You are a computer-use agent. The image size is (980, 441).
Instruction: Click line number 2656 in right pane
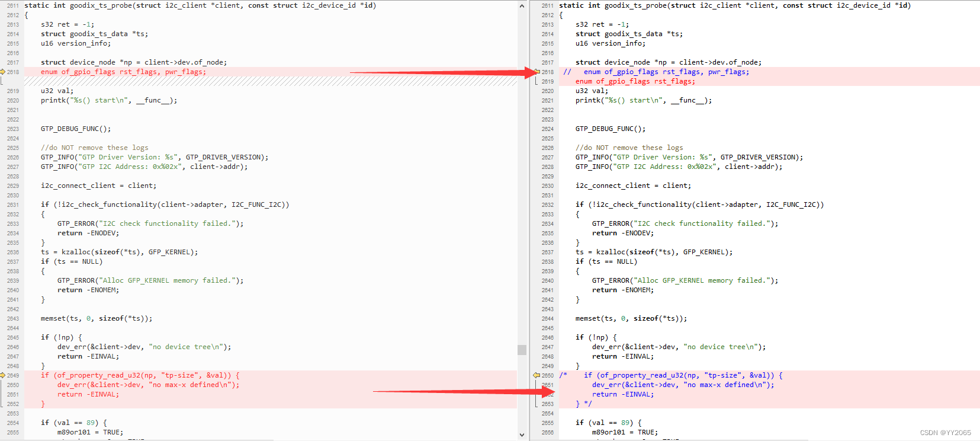coord(548,432)
